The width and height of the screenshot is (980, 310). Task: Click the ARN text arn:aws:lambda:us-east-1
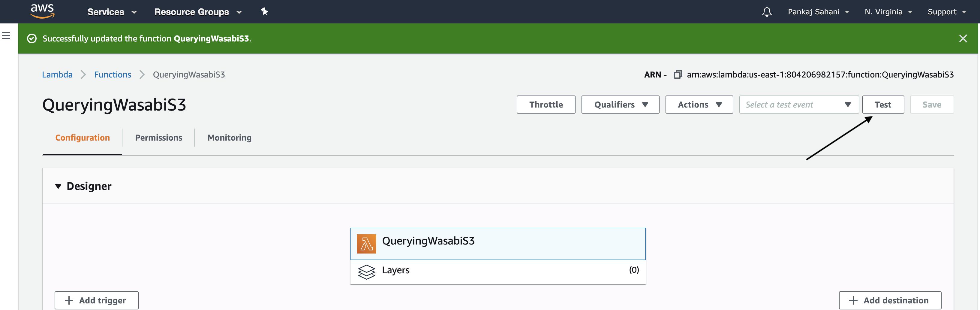[820, 74]
